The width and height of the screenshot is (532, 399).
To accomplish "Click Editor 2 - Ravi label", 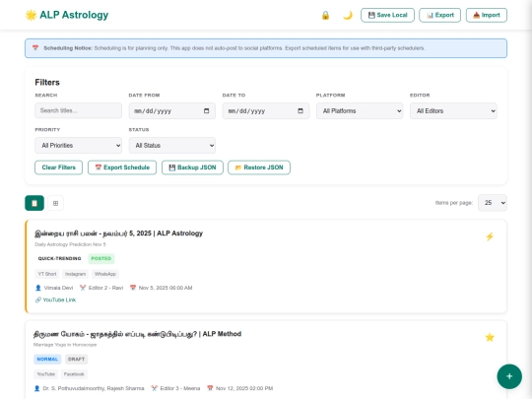I will (105, 288).
